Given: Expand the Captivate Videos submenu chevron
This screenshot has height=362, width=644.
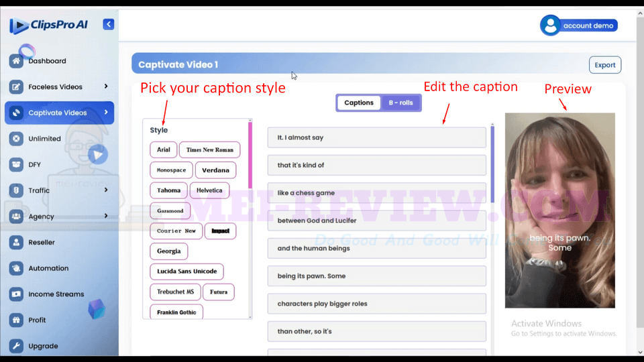Looking at the screenshot, I should [x=106, y=112].
